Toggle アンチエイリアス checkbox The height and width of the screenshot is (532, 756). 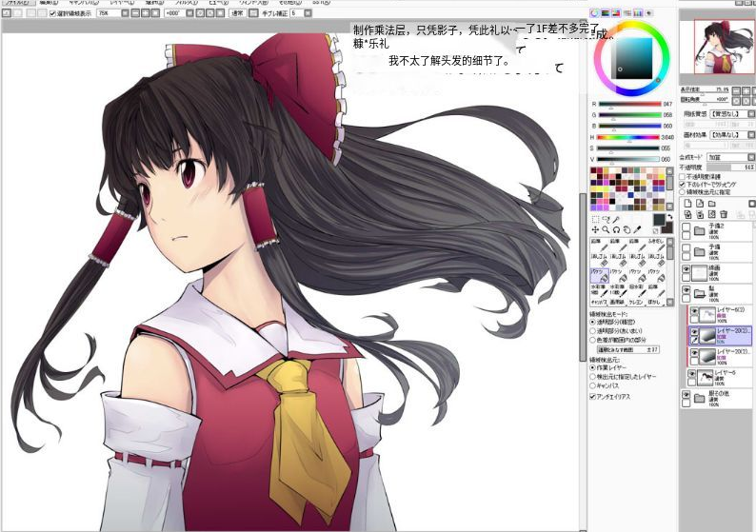(593, 397)
